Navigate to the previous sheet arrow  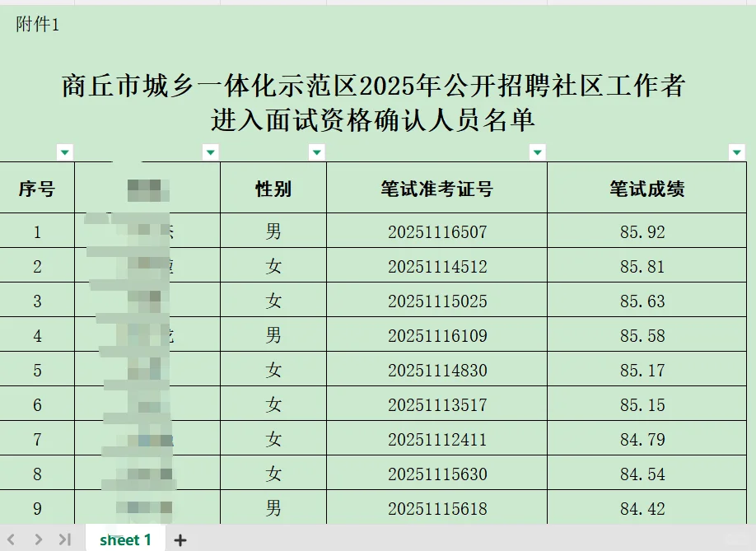click(x=13, y=539)
